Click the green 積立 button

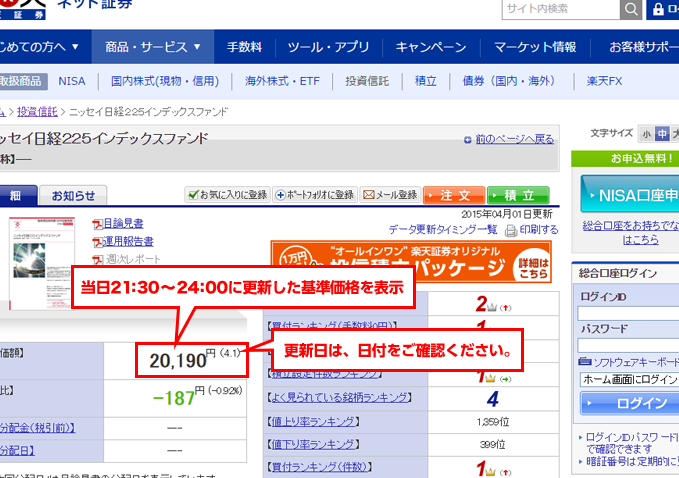click(518, 195)
